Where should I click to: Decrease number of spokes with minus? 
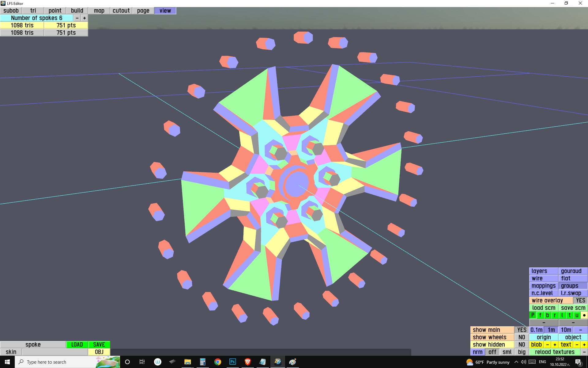pyautogui.click(x=77, y=18)
